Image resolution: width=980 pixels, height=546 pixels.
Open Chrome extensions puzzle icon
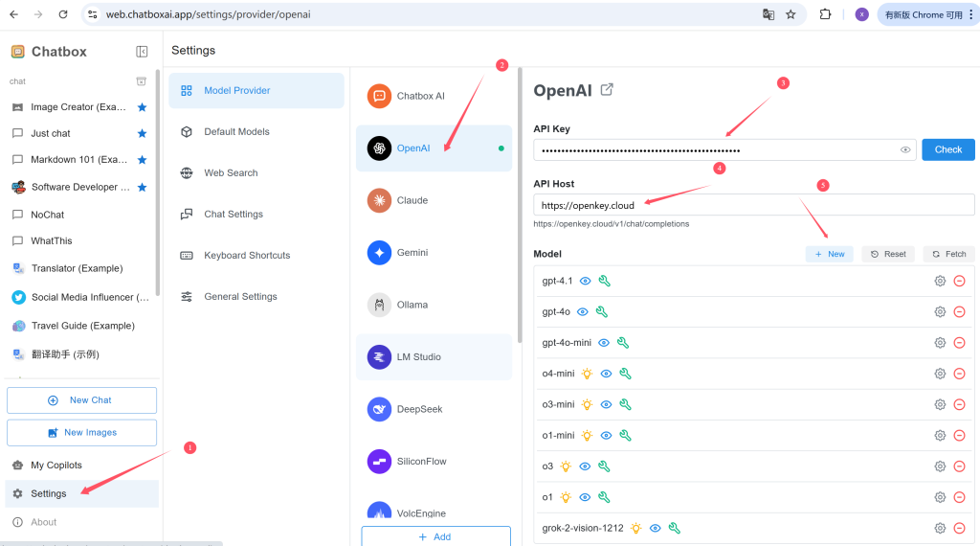coord(826,14)
